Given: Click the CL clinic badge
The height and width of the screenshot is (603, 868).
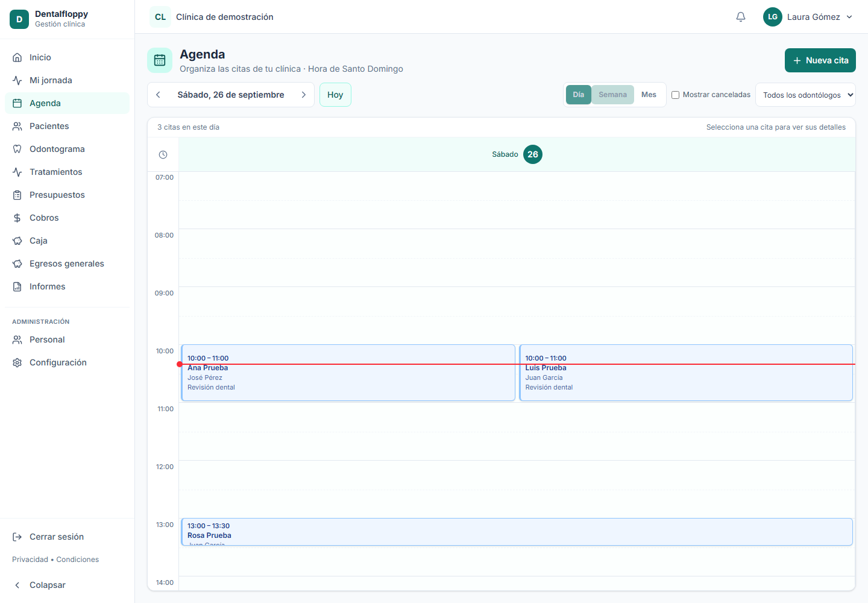Looking at the screenshot, I should tap(160, 17).
